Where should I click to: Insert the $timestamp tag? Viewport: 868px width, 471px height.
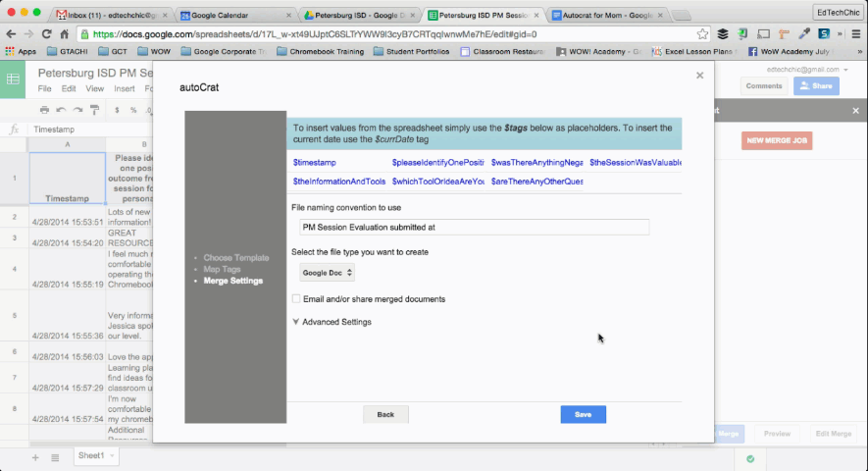315,162
